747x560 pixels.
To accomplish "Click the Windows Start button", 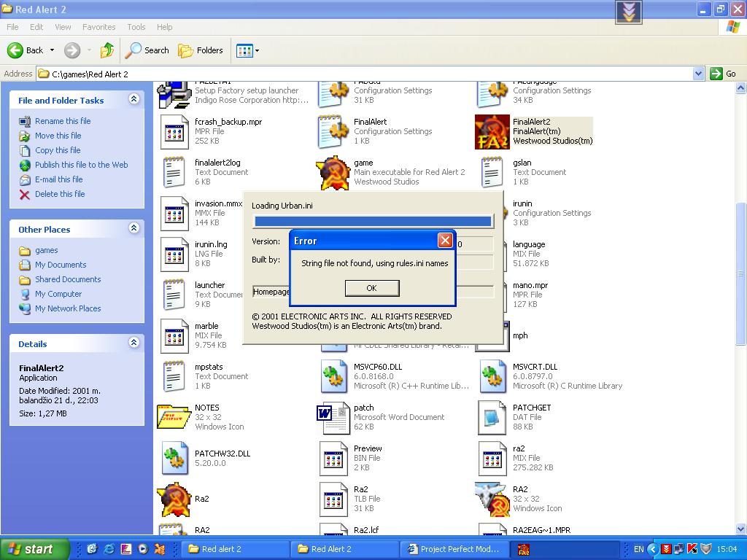I will (34, 549).
